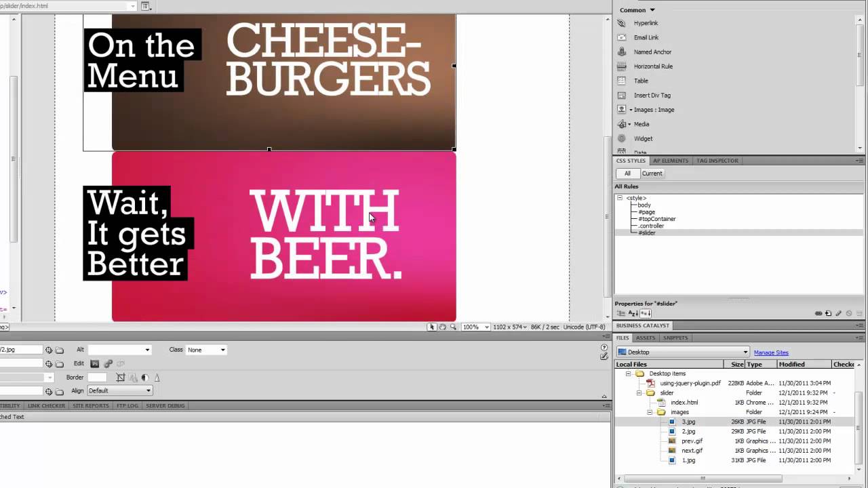Collapse the Desktop items folder
868x488 pixels.
click(629, 373)
